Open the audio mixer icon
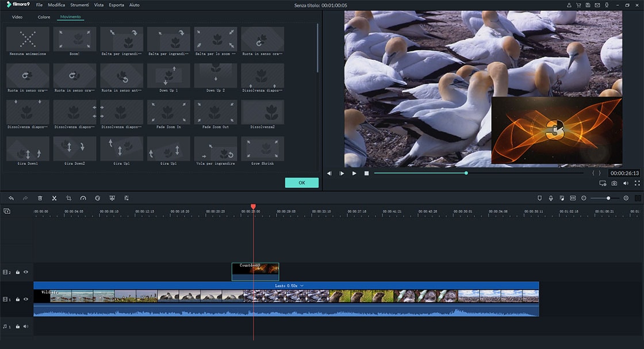This screenshot has width=644, height=349. point(562,198)
